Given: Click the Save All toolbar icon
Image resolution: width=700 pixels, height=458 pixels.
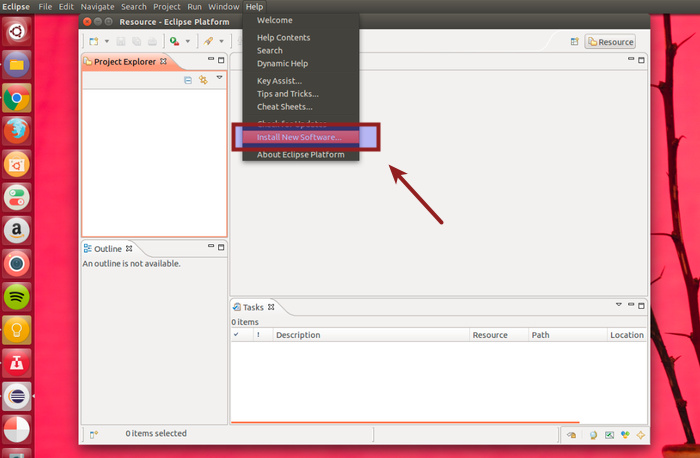Looking at the screenshot, I should click(137, 42).
